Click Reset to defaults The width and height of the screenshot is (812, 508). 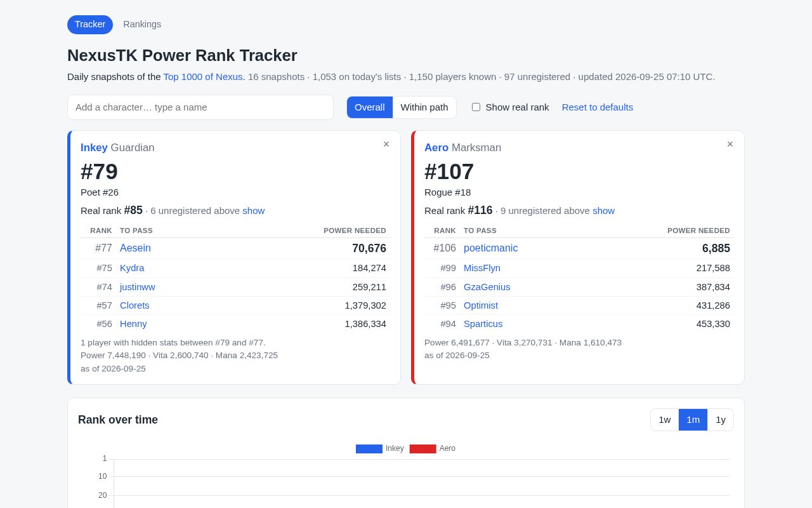[598, 107]
